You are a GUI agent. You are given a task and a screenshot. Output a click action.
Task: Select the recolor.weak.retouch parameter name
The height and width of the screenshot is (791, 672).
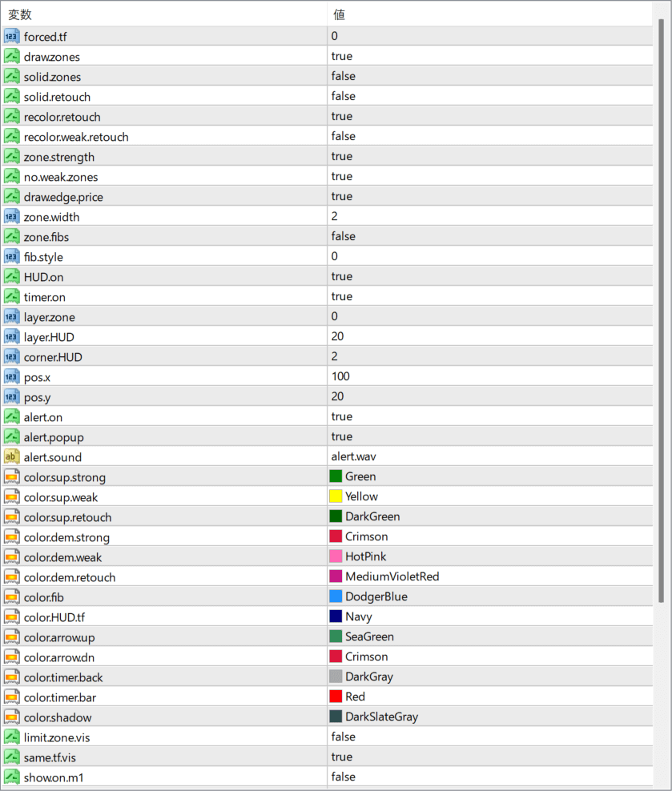pyautogui.click(x=76, y=136)
